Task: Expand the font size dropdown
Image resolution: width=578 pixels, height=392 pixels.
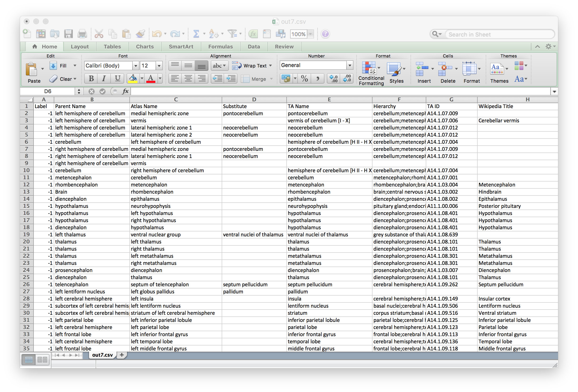Action: pyautogui.click(x=159, y=66)
